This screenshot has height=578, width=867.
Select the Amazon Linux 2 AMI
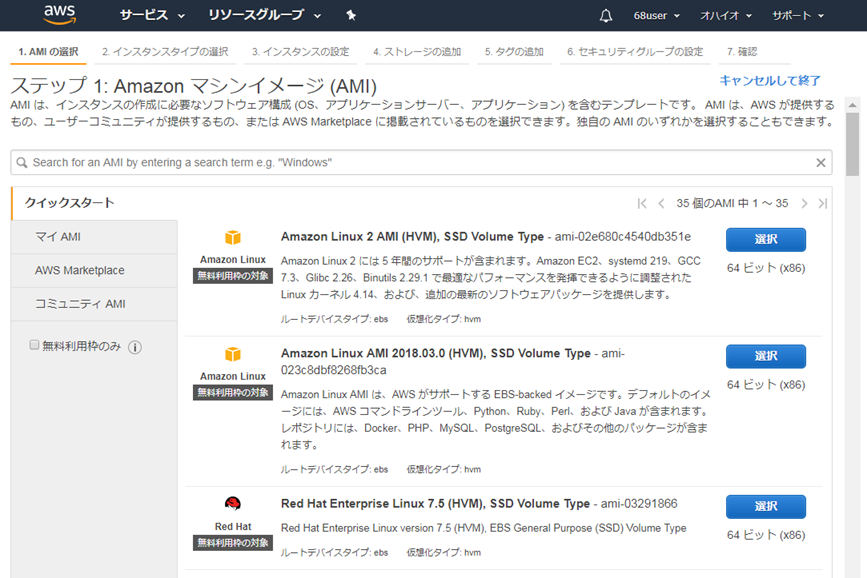point(765,240)
